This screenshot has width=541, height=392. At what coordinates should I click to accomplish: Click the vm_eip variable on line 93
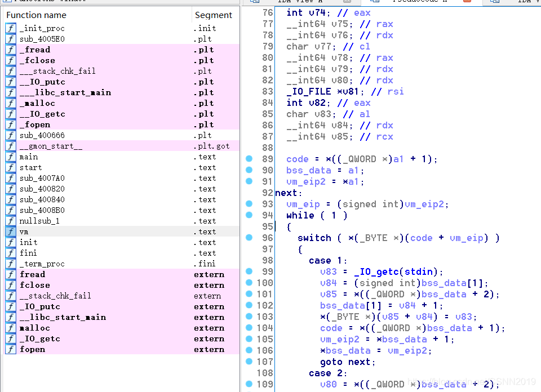coord(303,204)
